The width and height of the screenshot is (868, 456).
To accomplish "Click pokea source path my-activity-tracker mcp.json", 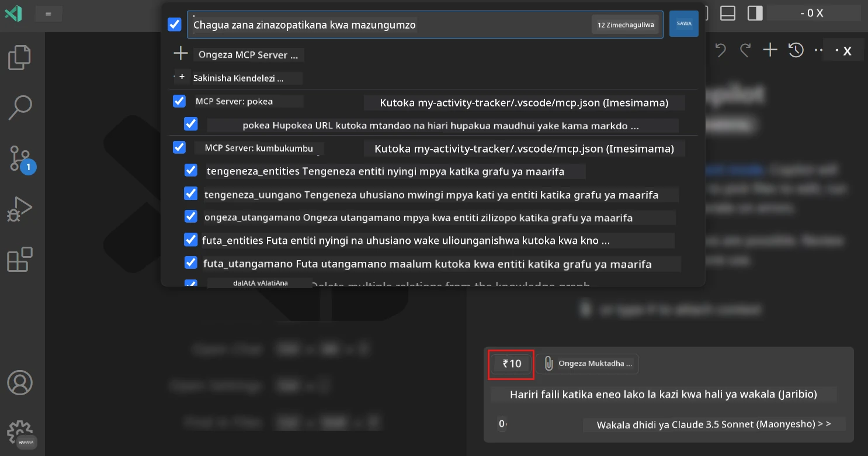I will click(x=524, y=103).
